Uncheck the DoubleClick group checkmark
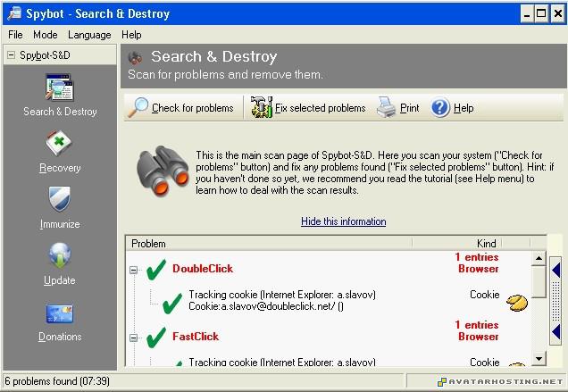Viewport: 568px width, 392px height. point(156,270)
